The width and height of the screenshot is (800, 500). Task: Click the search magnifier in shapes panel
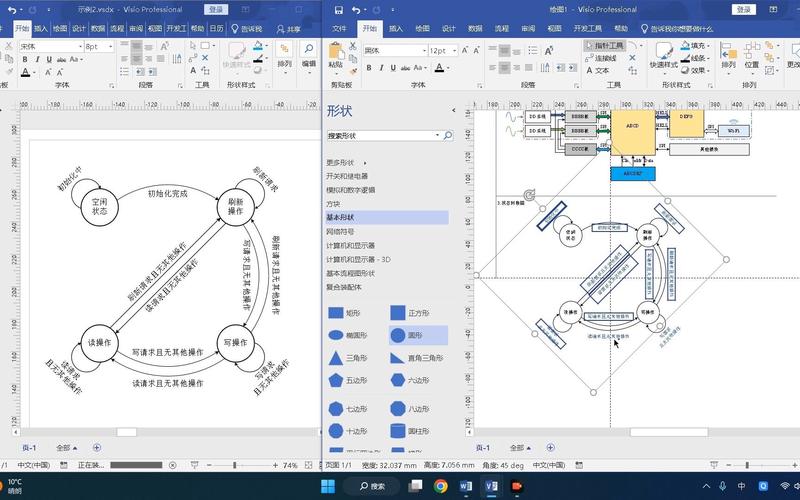point(448,135)
